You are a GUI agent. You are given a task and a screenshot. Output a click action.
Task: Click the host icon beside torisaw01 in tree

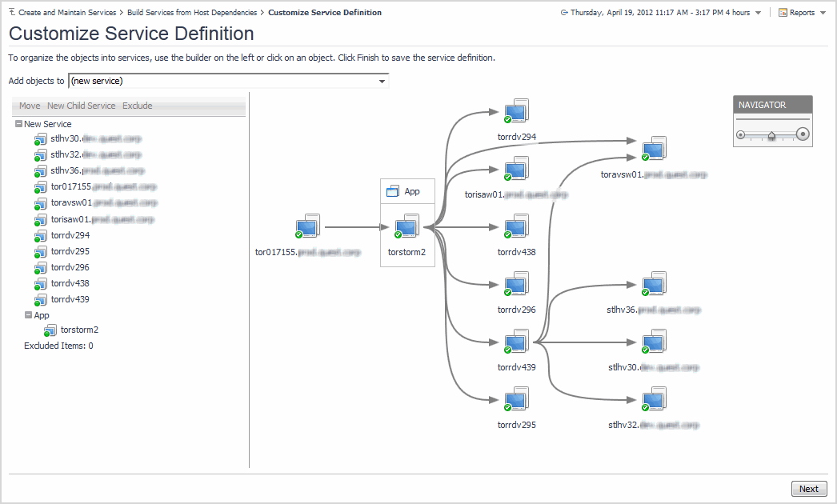pos(40,220)
